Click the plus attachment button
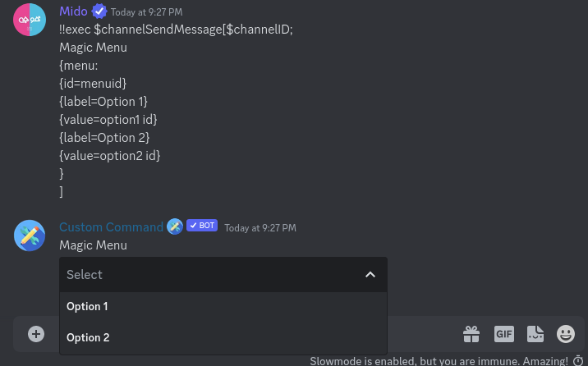 point(36,334)
